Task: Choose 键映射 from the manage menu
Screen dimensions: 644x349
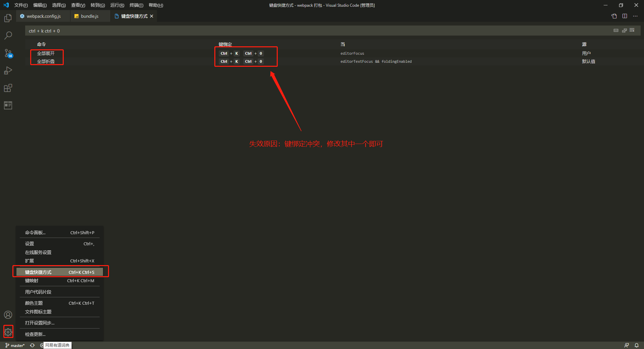Action: coord(60,281)
